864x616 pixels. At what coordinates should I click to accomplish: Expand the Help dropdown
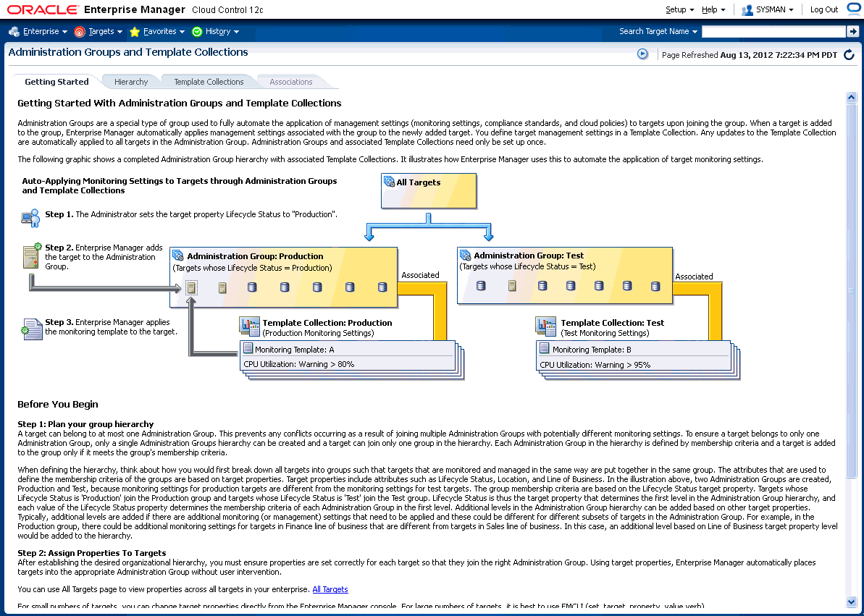pyautogui.click(x=713, y=9)
